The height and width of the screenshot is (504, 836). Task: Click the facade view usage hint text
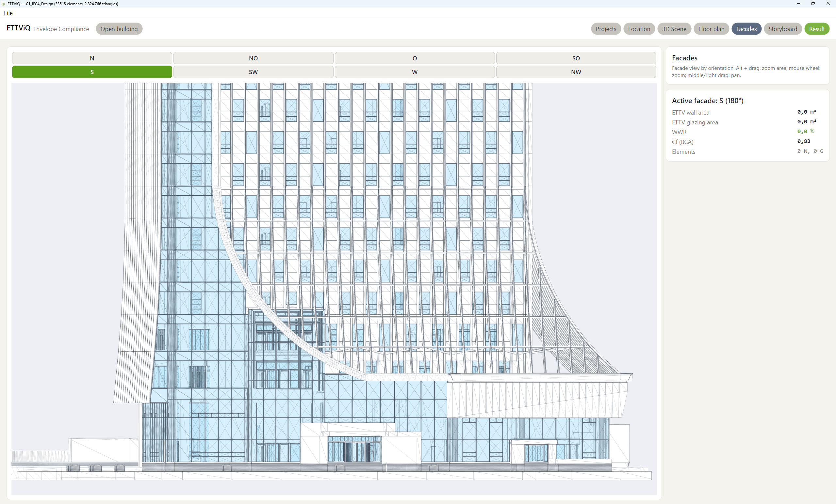(746, 72)
